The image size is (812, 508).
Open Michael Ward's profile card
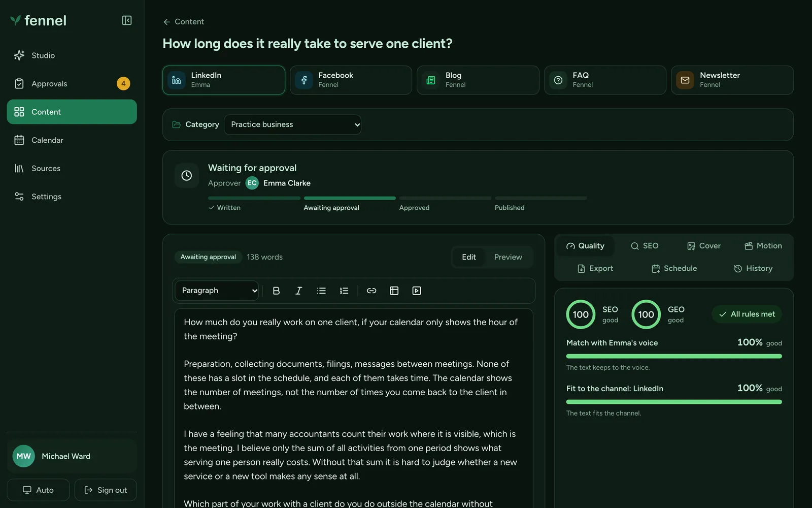coord(72,456)
